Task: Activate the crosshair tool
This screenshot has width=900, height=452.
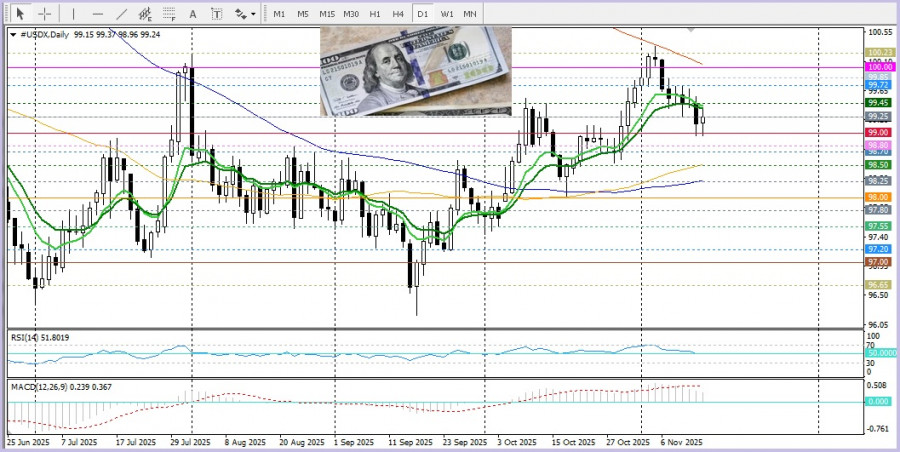Action: [x=43, y=14]
